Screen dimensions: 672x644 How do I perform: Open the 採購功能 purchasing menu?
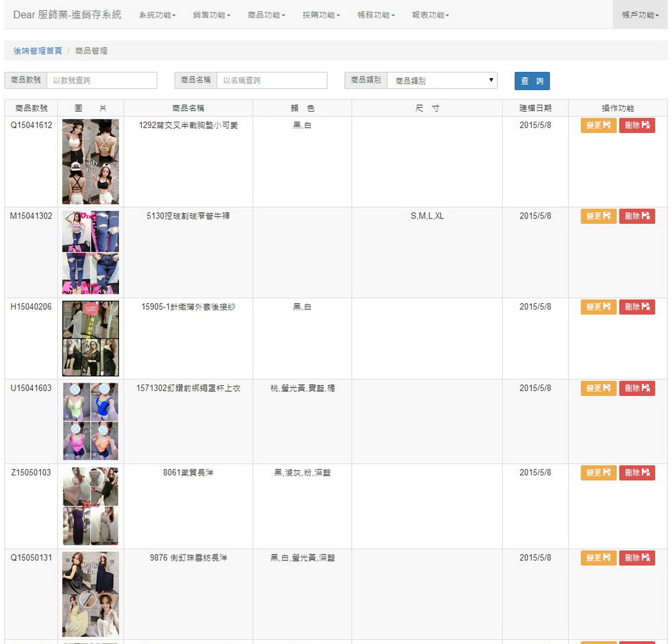pos(321,15)
